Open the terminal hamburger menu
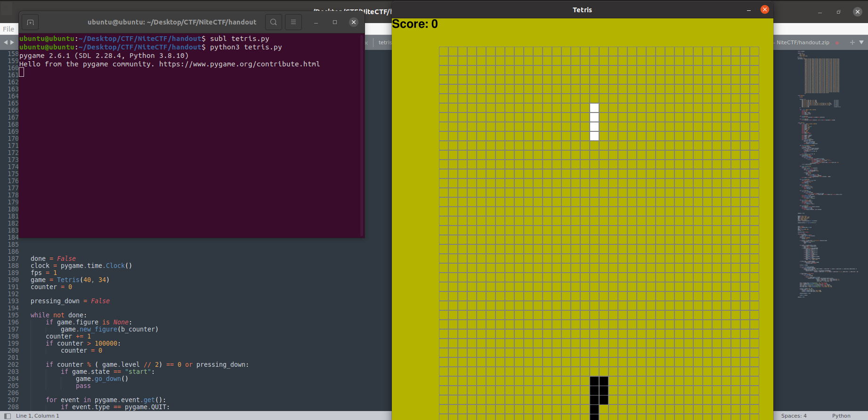Viewport: 868px width, 420px height. [293, 22]
